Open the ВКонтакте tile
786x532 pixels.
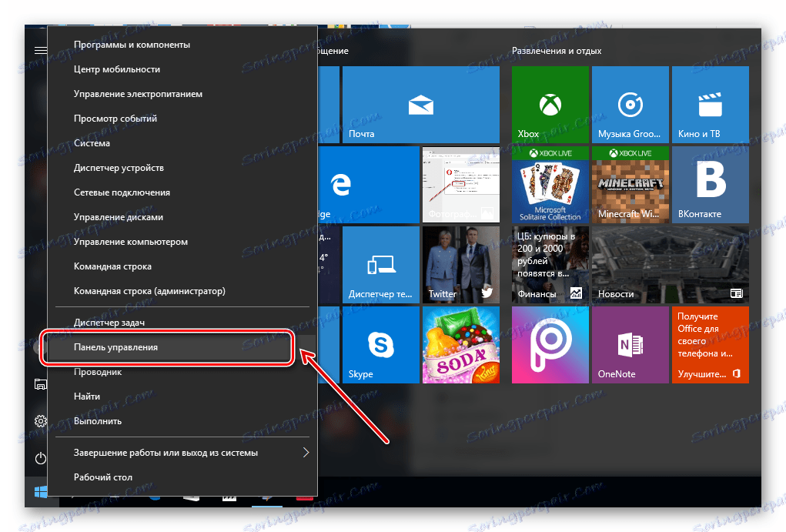tap(711, 185)
